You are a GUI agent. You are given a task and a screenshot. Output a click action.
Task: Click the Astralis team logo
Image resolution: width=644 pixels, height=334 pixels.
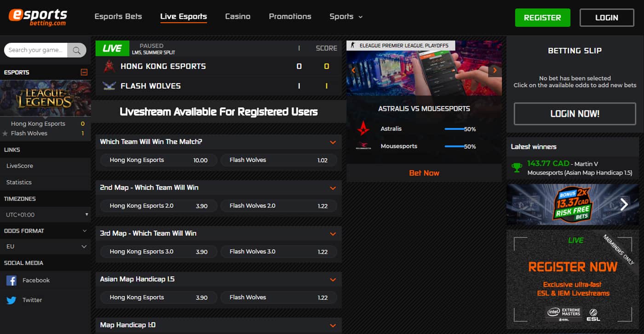pyautogui.click(x=363, y=129)
